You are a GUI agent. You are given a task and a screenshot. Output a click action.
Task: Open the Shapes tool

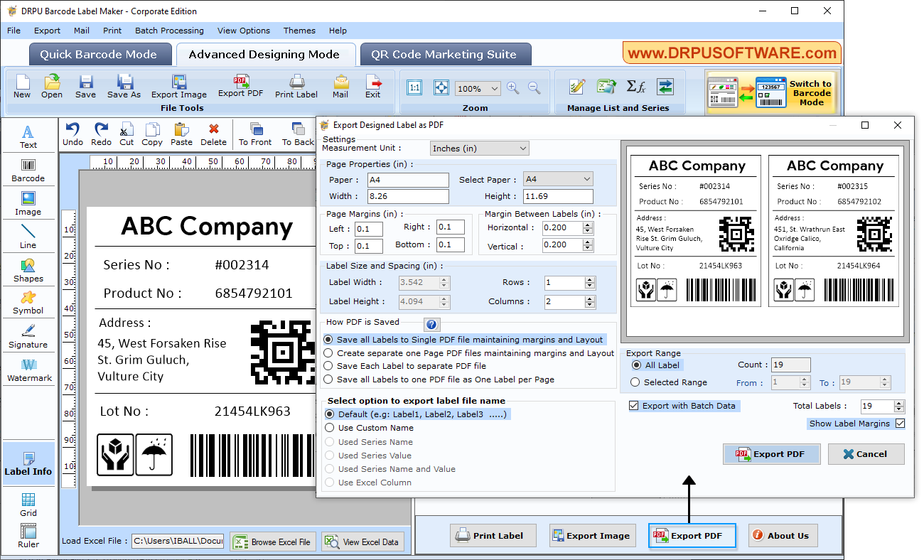(x=28, y=270)
